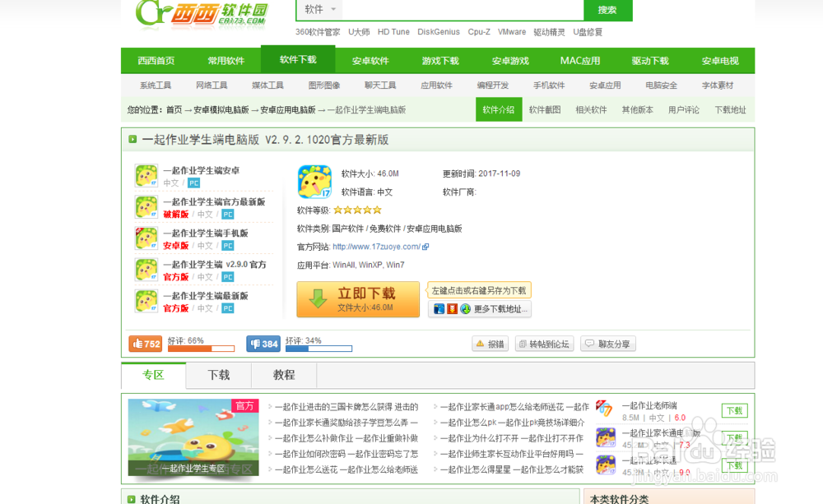Viewport: 823px width, 504px height.
Task: Switch to the 其他版本 section tab
Action: click(x=637, y=109)
